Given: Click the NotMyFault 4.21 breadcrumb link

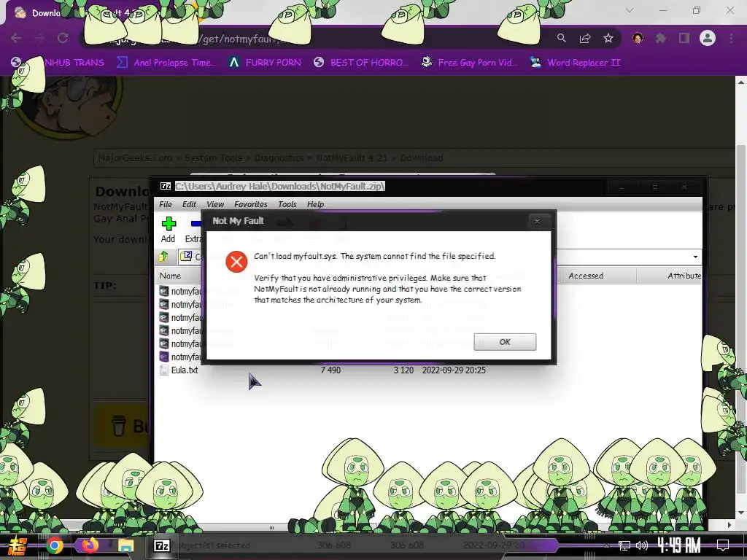Looking at the screenshot, I should [x=352, y=157].
